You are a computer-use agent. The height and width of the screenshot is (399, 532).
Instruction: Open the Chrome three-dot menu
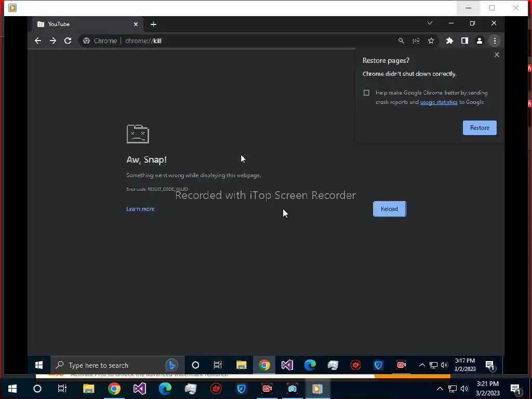coord(495,41)
